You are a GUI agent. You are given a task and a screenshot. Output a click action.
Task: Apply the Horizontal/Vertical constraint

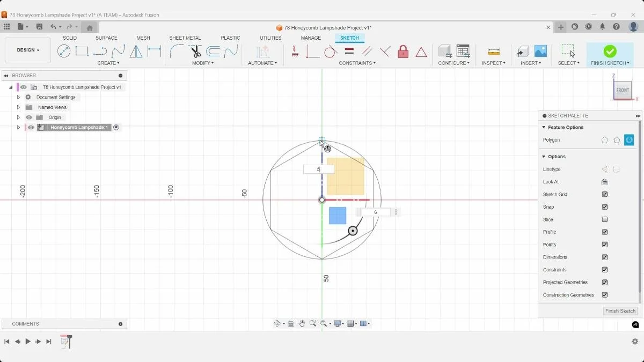295,51
